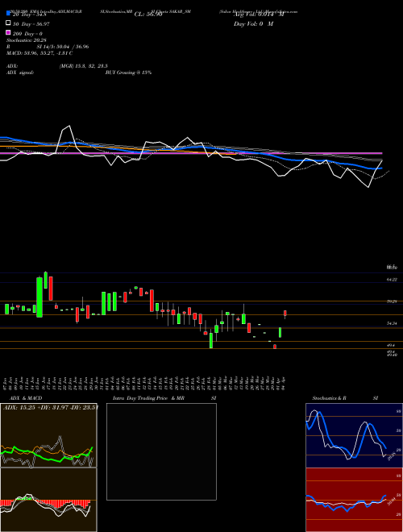Click the 'ADX signal:' label
This screenshot has height=532, width=403.
pyautogui.click(x=20, y=73)
